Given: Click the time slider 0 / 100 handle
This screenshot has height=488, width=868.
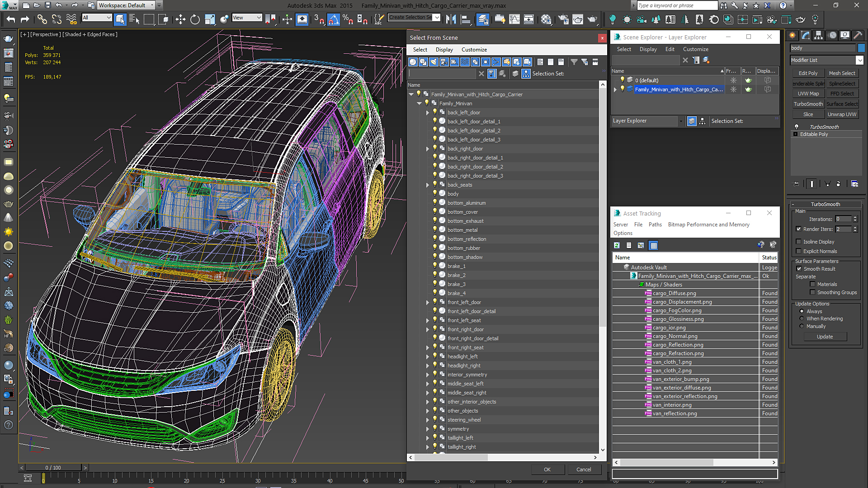Looking at the screenshot, I should pyautogui.click(x=53, y=468).
